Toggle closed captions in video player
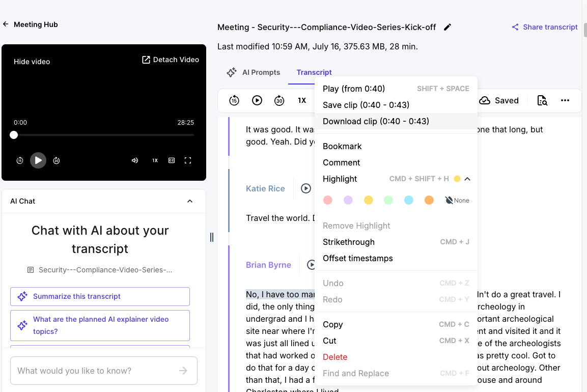 point(172,160)
